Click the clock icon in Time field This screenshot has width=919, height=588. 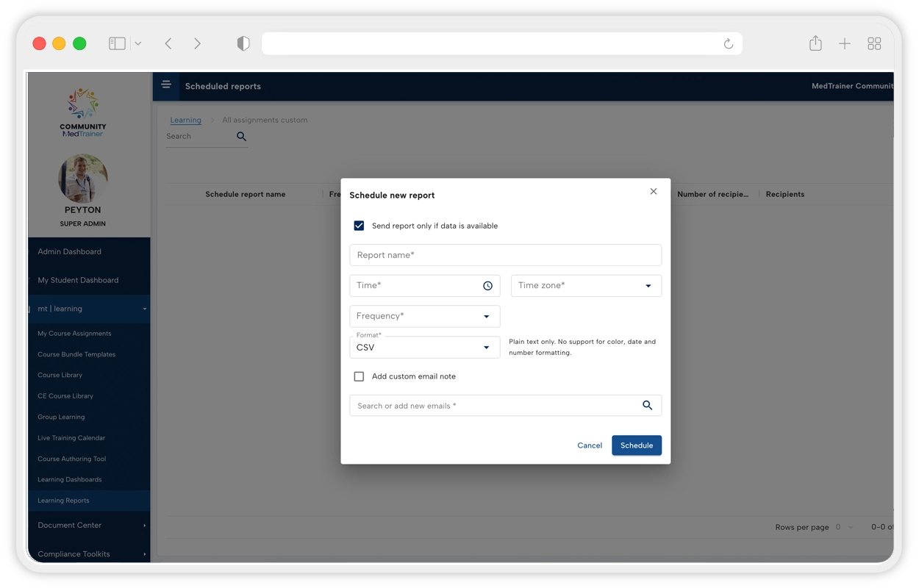click(x=487, y=286)
